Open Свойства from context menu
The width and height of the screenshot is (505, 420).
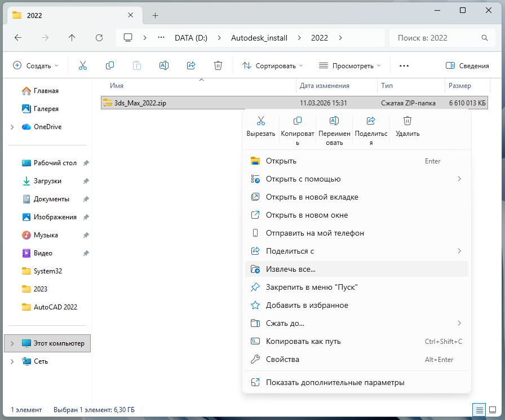[x=357, y=360]
